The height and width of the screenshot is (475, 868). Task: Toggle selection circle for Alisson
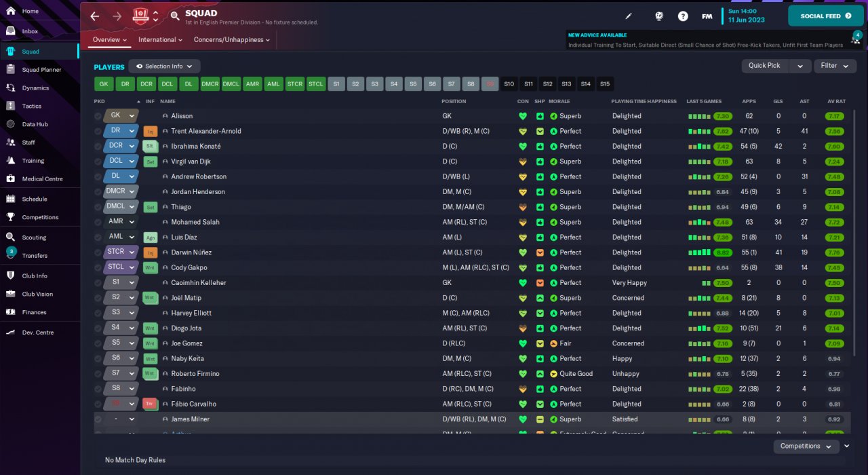click(x=98, y=116)
